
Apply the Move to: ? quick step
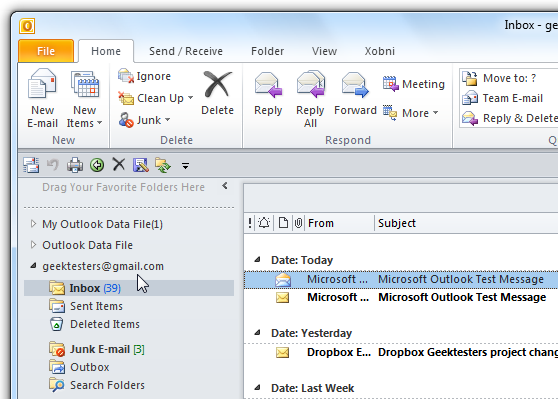pyautogui.click(x=499, y=78)
